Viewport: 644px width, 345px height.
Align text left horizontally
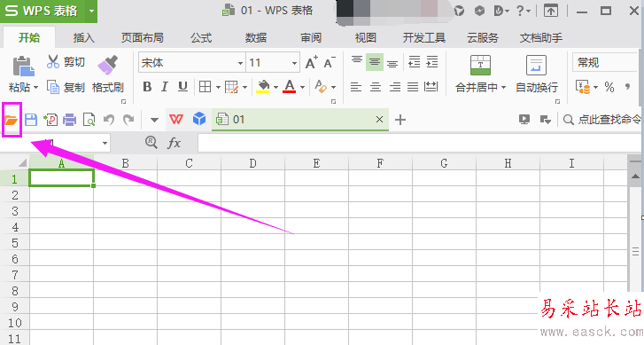tap(356, 87)
